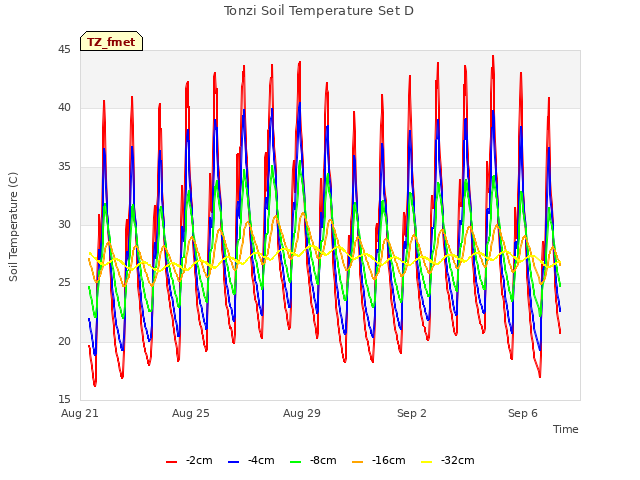Click the blue -4cm legend color marker
Viewport: 640px width, 480px height.
coord(233,462)
